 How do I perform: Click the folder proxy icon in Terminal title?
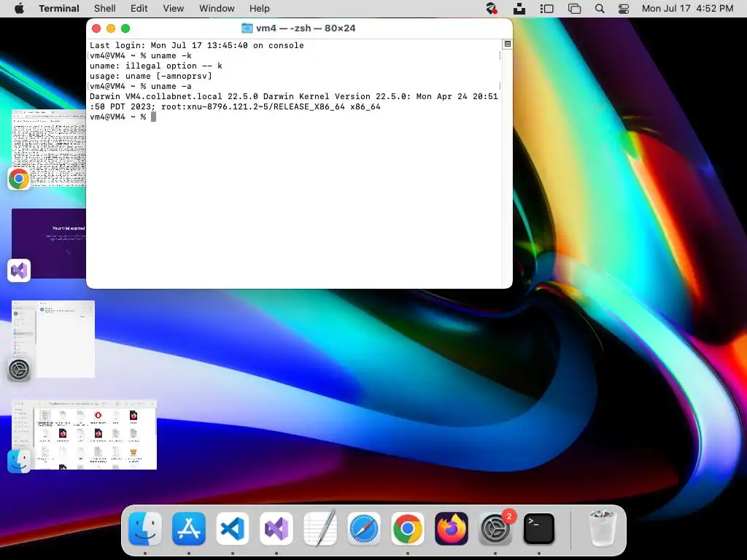247,28
